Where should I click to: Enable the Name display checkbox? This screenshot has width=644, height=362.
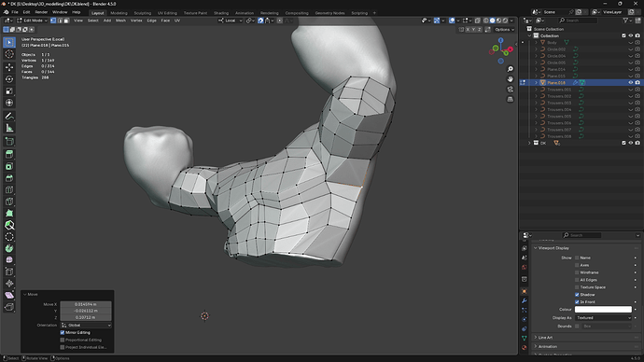(x=577, y=258)
